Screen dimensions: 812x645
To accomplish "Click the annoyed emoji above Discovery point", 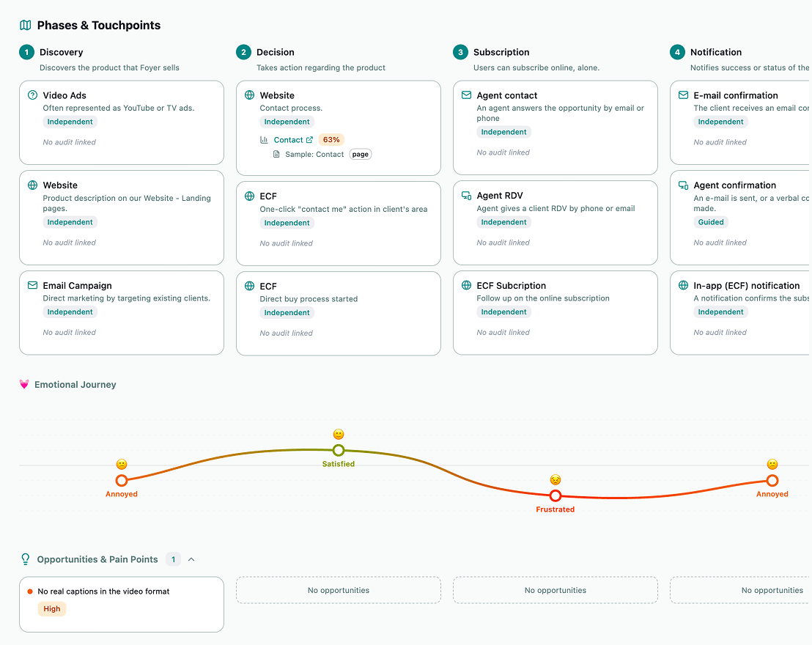I will pos(122,464).
